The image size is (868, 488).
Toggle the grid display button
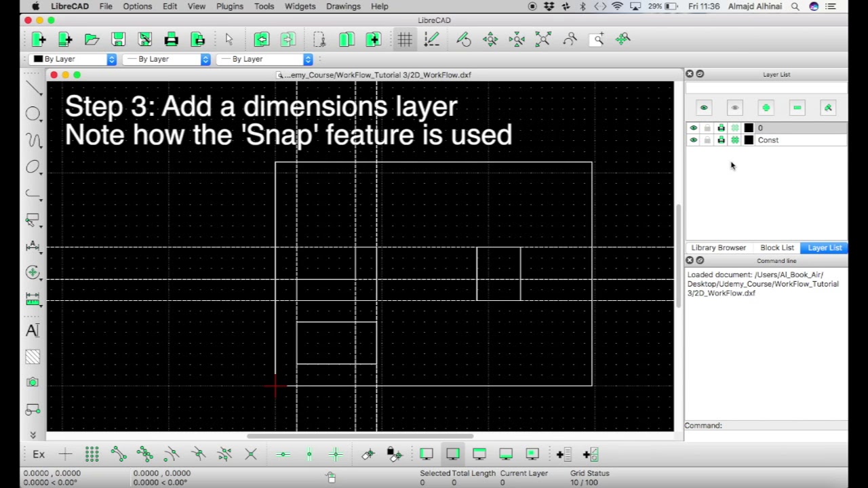pyautogui.click(x=405, y=39)
